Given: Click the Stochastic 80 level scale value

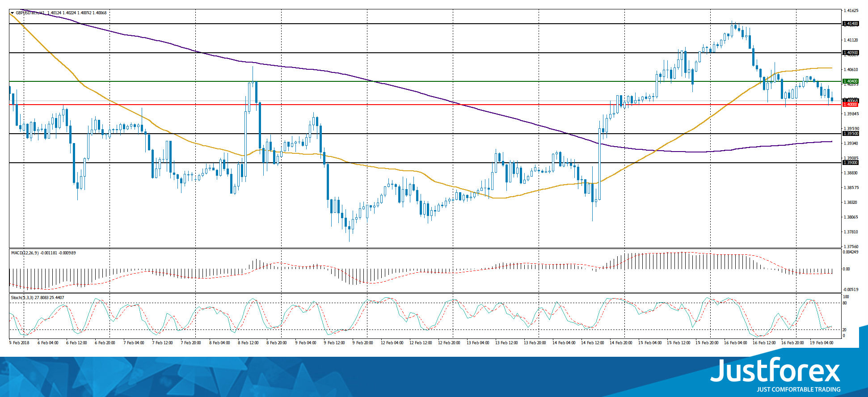Looking at the screenshot, I should tap(845, 303).
